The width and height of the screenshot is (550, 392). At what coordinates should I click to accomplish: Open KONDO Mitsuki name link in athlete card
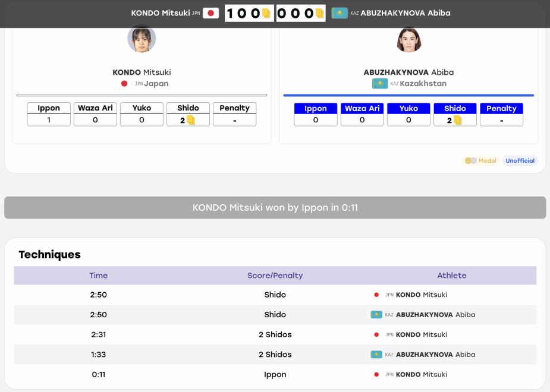click(142, 72)
